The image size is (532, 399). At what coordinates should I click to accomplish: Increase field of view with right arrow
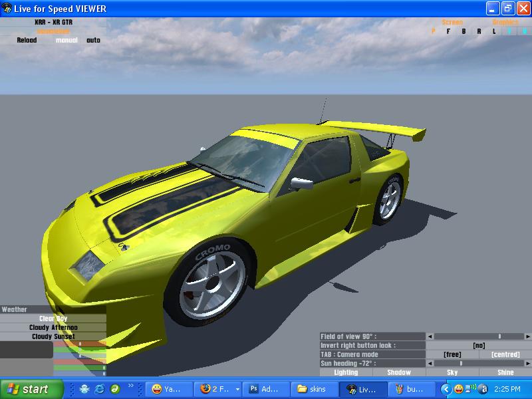point(528,336)
